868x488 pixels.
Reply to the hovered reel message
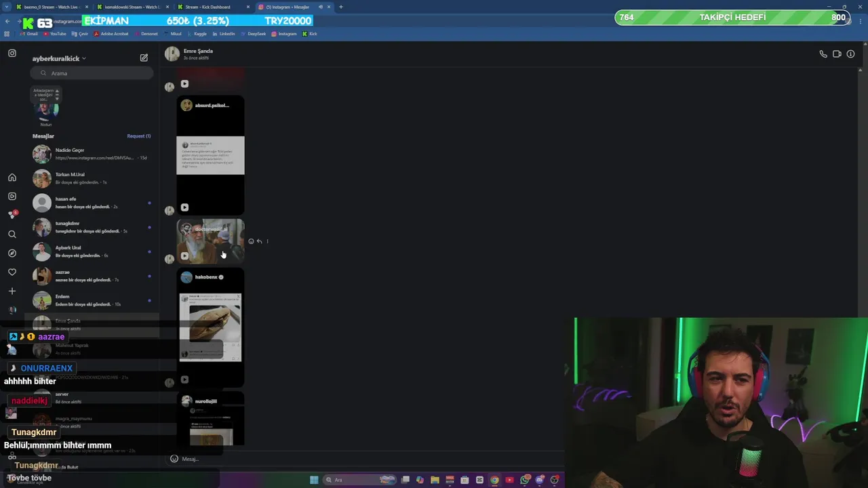click(259, 241)
